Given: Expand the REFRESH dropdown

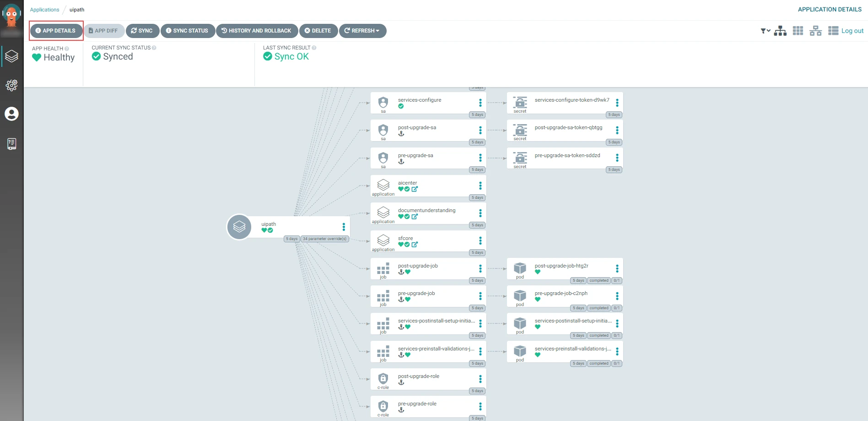Looking at the screenshot, I should click(x=362, y=31).
